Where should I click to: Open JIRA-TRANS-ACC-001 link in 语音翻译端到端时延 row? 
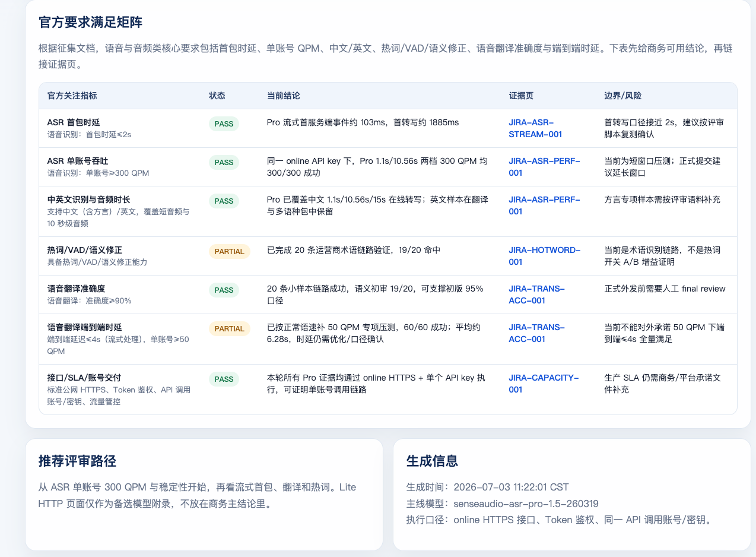(536, 333)
